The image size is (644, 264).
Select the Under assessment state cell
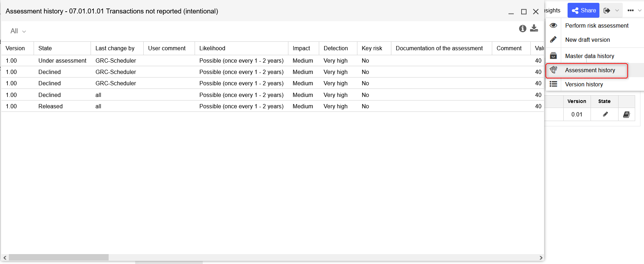click(x=62, y=61)
